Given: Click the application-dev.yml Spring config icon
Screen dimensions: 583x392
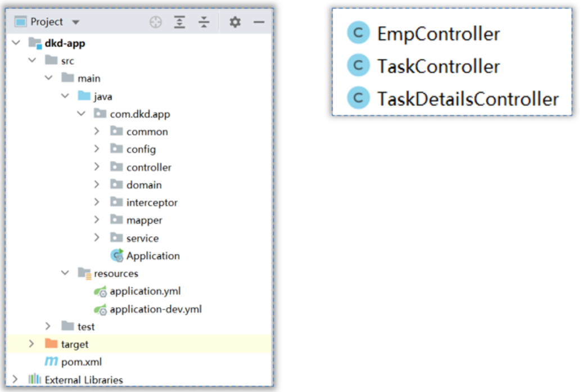Looking at the screenshot, I should click(101, 309).
